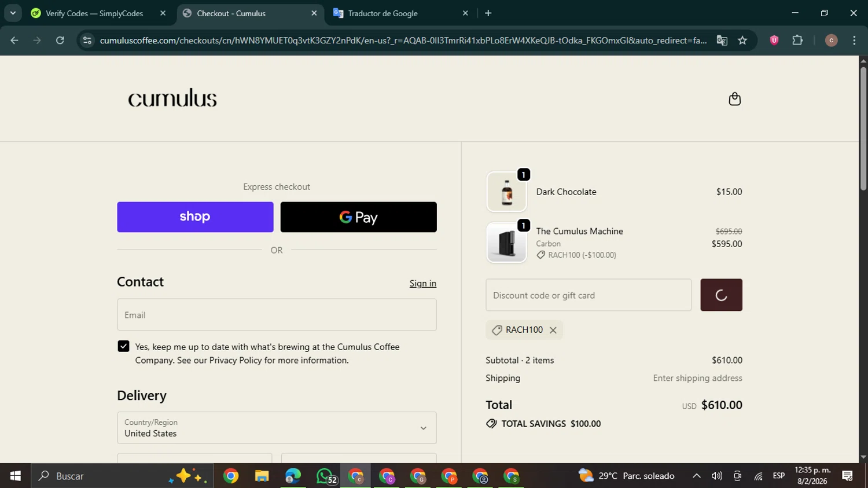Close the Traductor de Google tab
868x488 pixels.
pyautogui.click(x=465, y=13)
